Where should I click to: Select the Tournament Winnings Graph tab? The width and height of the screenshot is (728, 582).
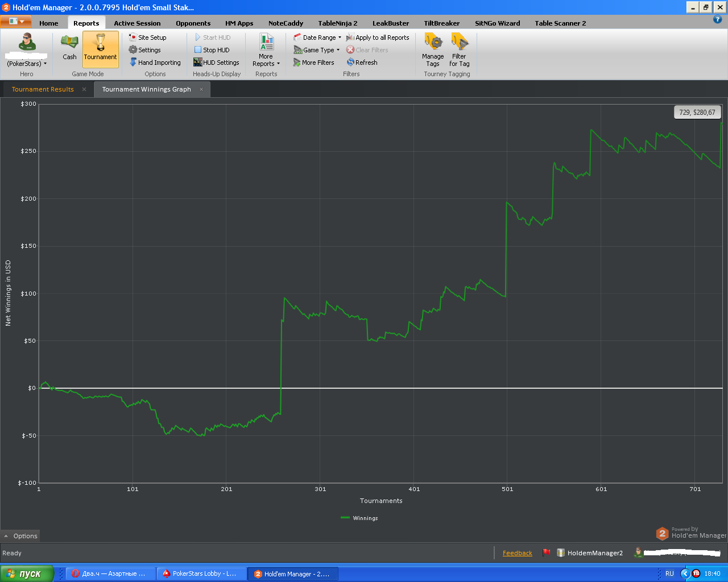click(146, 89)
